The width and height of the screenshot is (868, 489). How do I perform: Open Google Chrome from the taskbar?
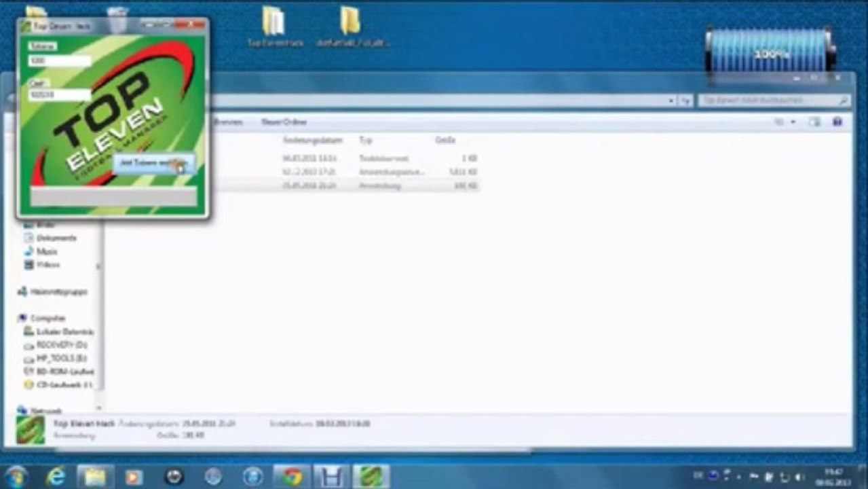coord(293,477)
